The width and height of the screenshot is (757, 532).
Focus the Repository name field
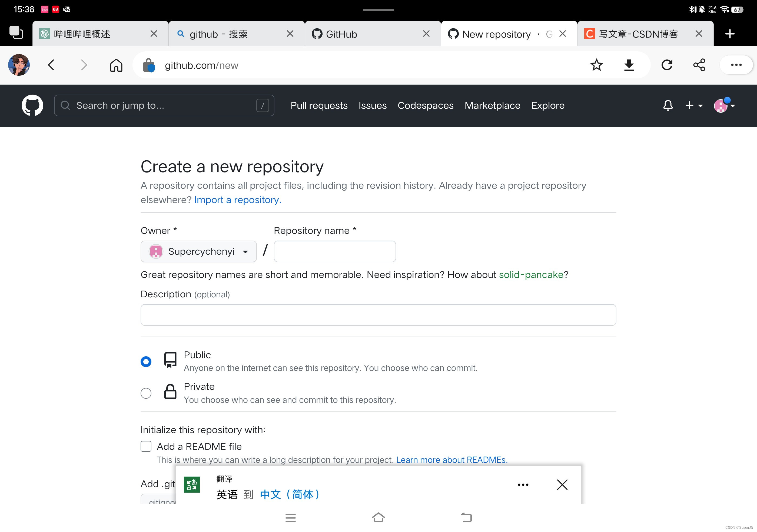335,251
